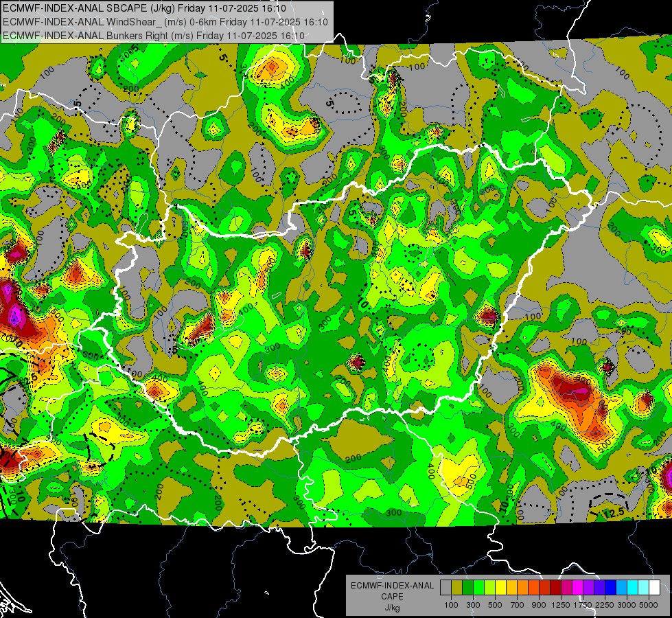
Task: Click the legend value 900
Action: 539,605
